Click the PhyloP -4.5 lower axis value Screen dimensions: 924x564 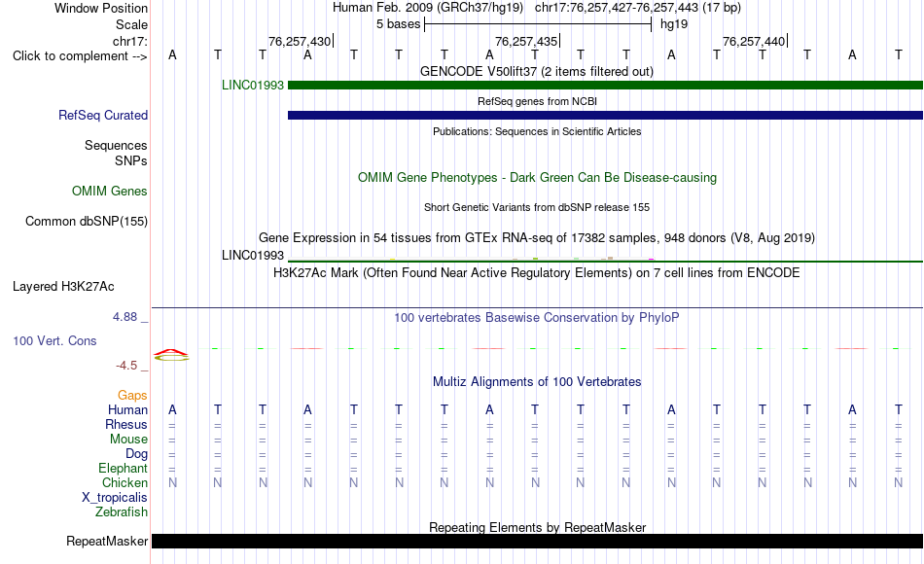click(126, 366)
